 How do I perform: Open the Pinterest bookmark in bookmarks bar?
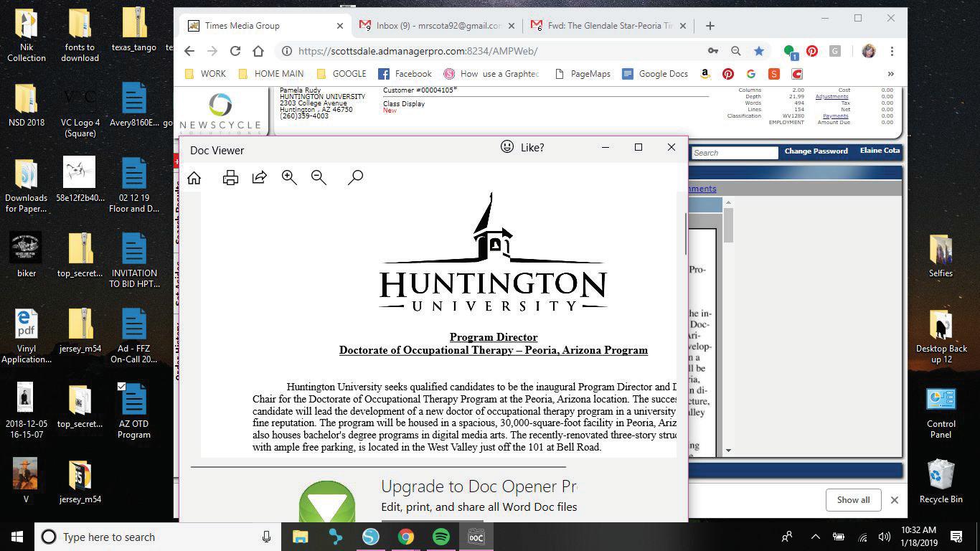(x=728, y=74)
